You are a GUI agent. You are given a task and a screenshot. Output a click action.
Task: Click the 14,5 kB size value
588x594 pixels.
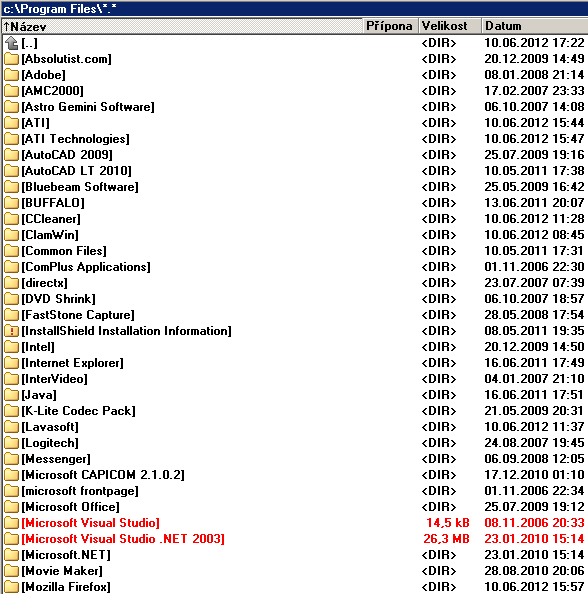pos(448,523)
